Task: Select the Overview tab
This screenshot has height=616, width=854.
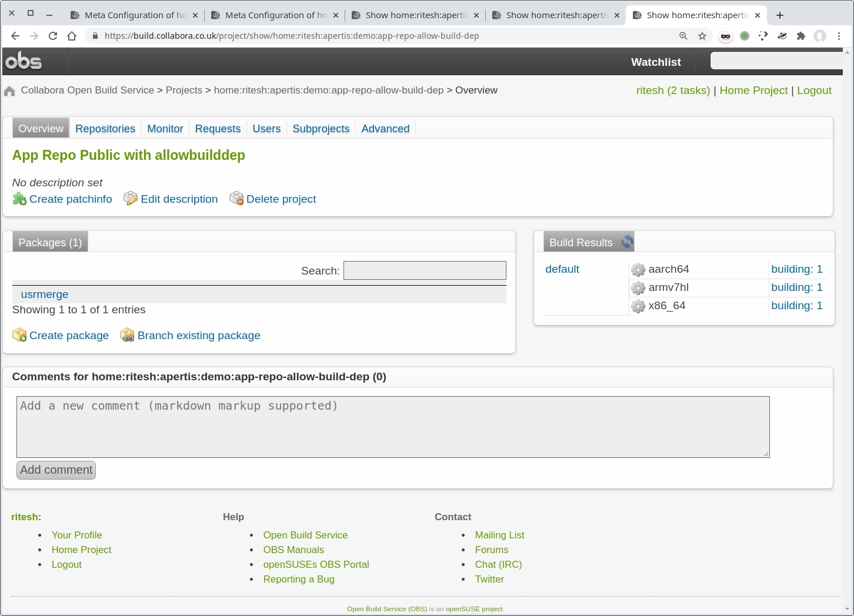Action: point(41,129)
